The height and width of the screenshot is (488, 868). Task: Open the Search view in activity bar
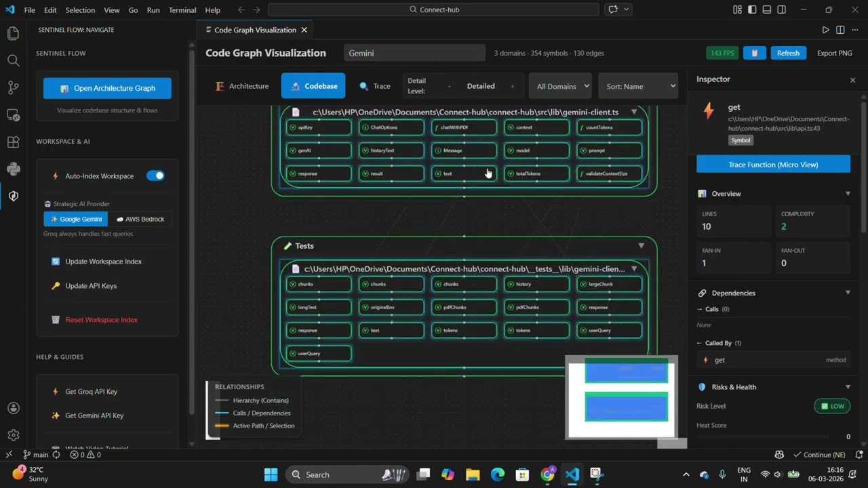pyautogui.click(x=13, y=60)
